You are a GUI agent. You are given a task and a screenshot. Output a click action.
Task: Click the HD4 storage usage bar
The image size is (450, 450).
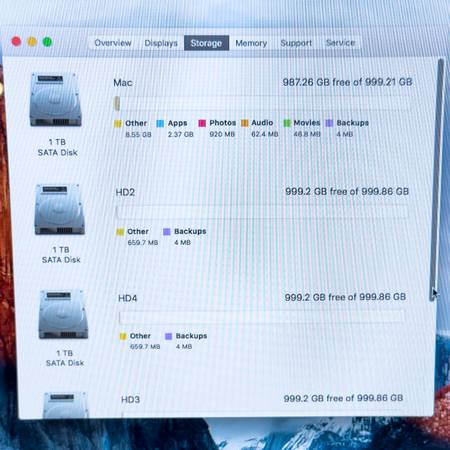coord(262,317)
